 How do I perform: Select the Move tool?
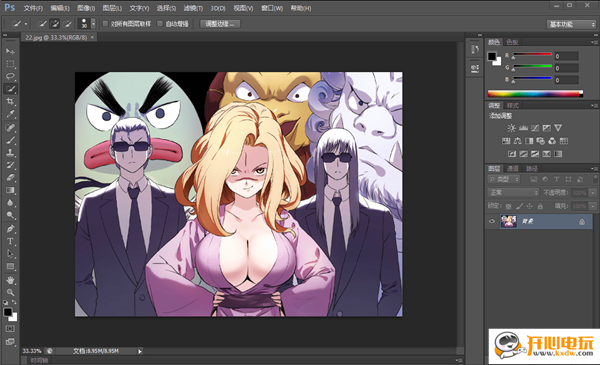[x=10, y=51]
